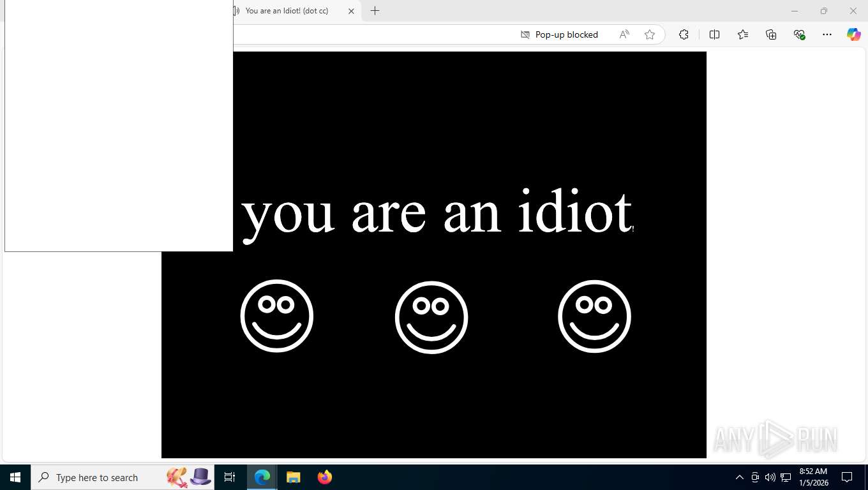Image resolution: width=868 pixels, height=490 pixels.
Task: Launch Copilot from toolbar
Action: point(854,34)
